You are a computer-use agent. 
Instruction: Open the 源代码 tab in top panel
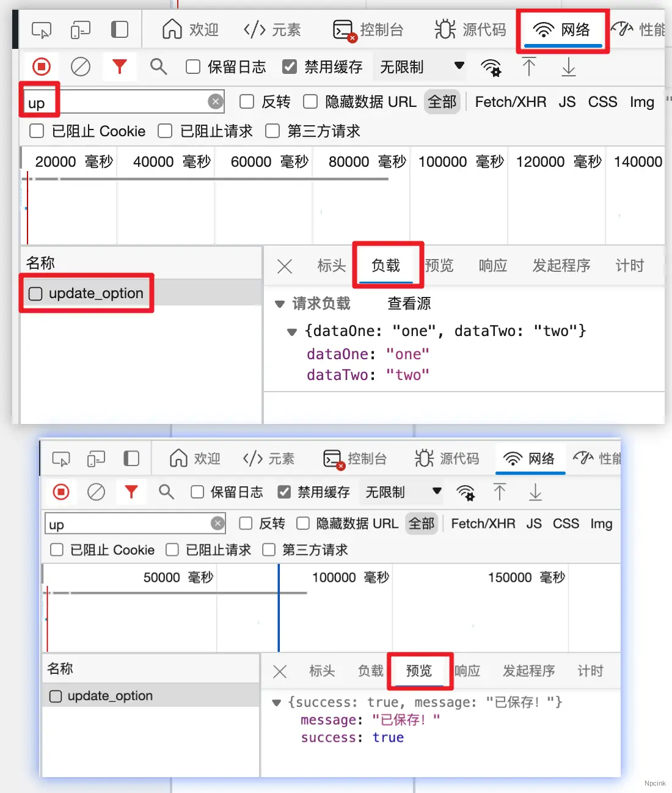point(470,29)
